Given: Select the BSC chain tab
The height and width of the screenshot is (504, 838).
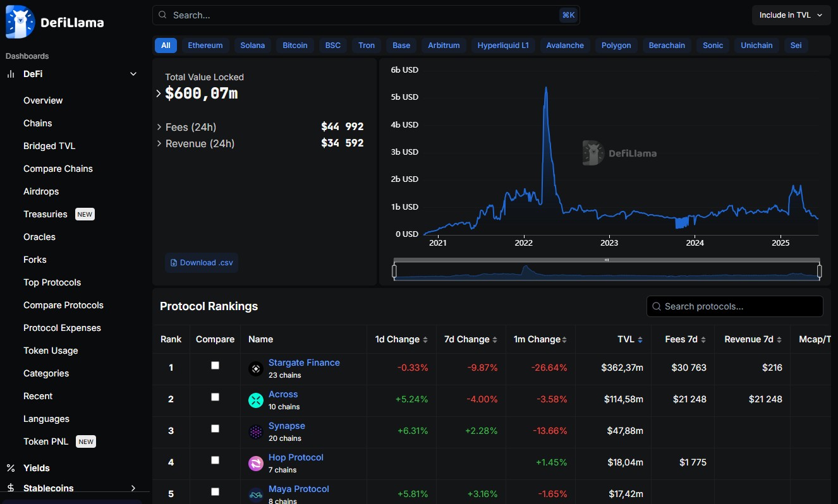Looking at the screenshot, I should pyautogui.click(x=333, y=45).
